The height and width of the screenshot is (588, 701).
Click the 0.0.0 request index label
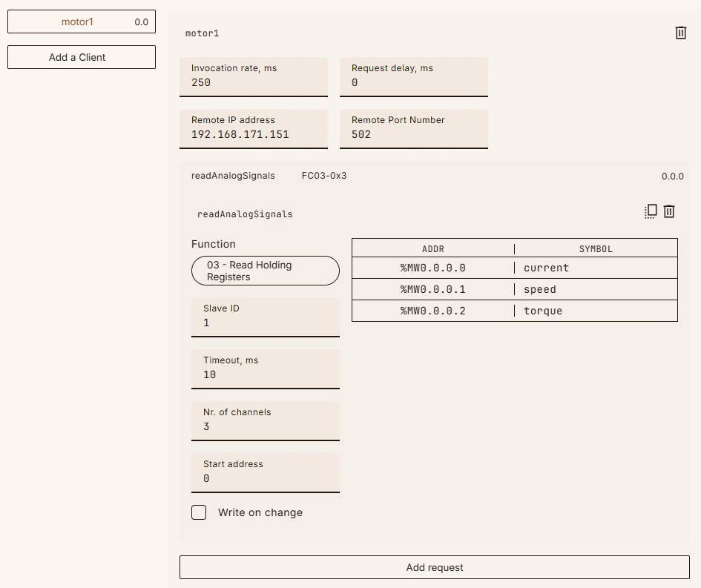(x=672, y=176)
